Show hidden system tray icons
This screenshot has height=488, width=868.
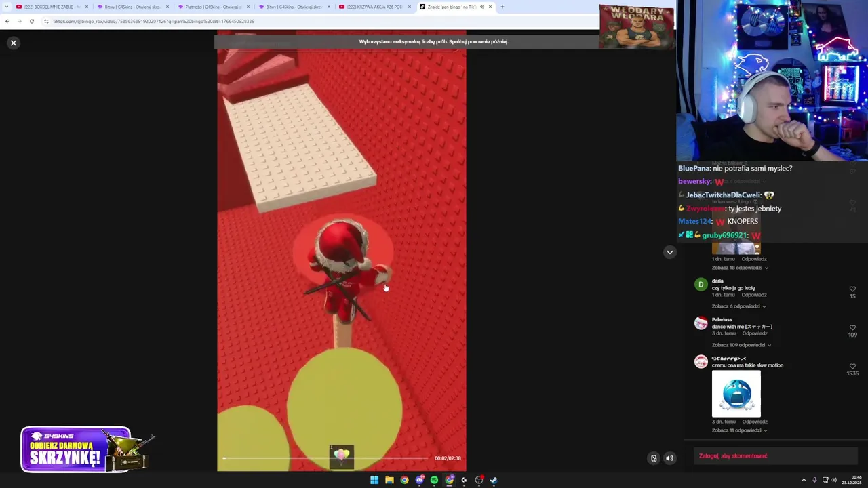click(804, 480)
